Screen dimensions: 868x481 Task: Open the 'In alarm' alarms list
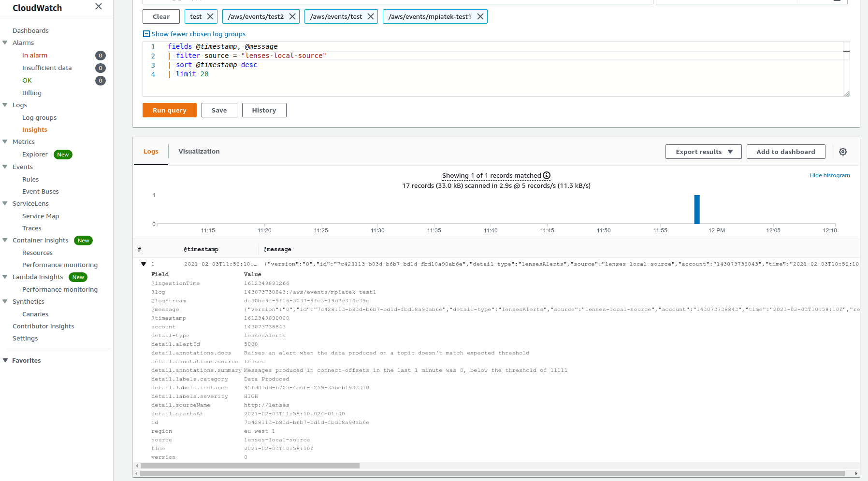point(35,55)
